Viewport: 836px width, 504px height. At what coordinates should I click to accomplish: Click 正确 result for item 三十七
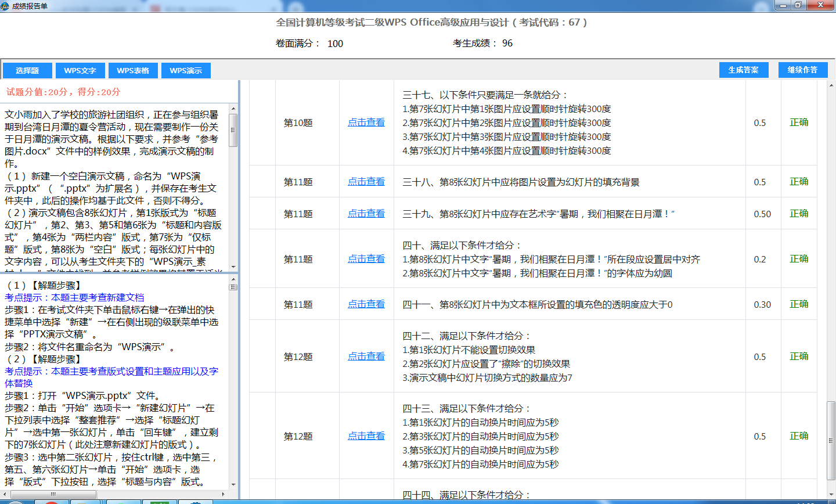pyautogui.click(x=799, y=123)
